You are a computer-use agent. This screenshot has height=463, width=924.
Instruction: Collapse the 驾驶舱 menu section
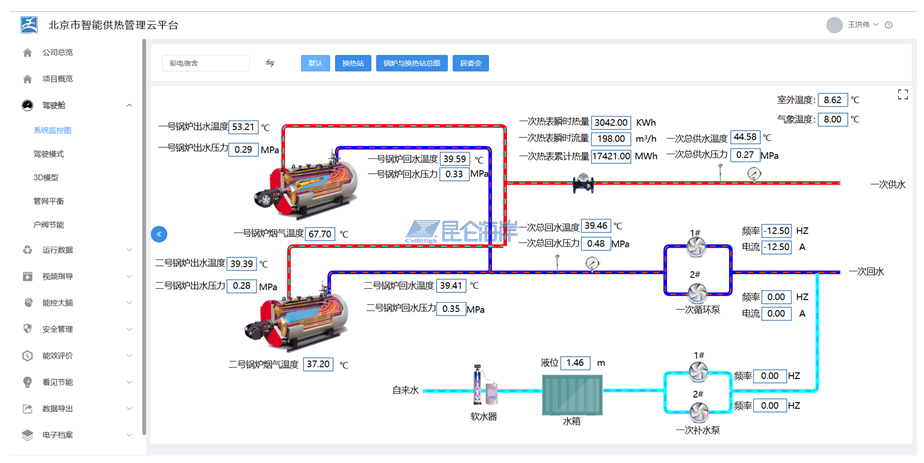(x=129, y=105)
